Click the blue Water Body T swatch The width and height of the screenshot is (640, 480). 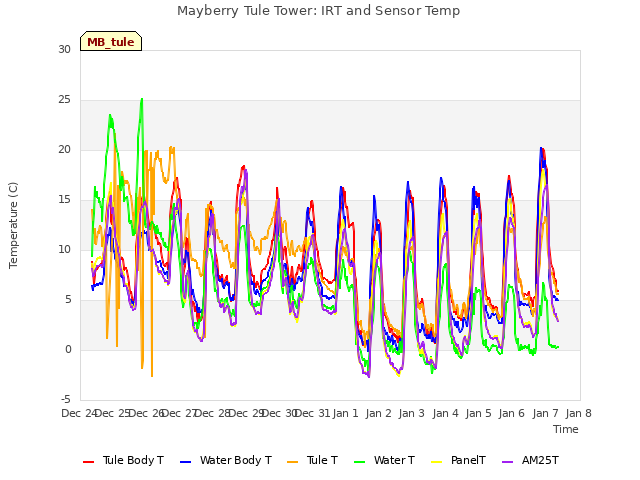click(x=185, y=462)
